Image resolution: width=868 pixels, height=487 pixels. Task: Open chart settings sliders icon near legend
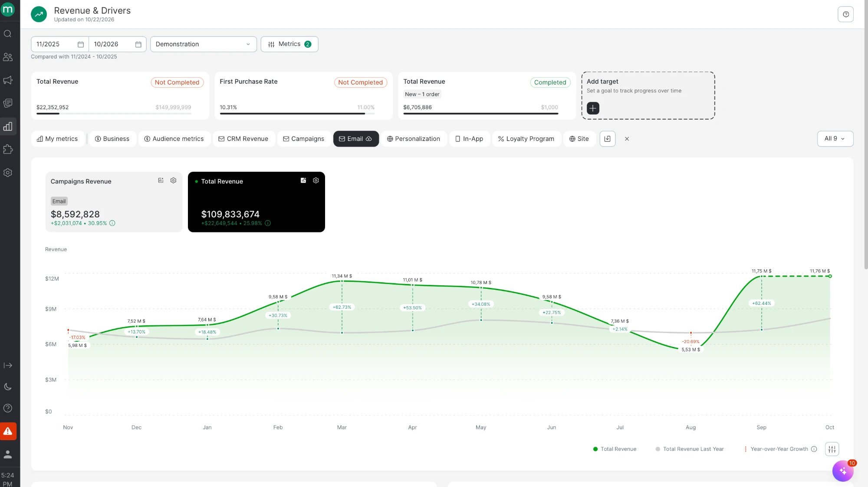[832, 449]
